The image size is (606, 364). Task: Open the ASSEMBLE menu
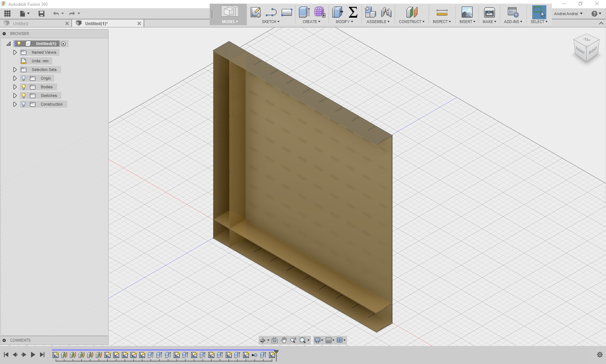(x=378, y=22)
